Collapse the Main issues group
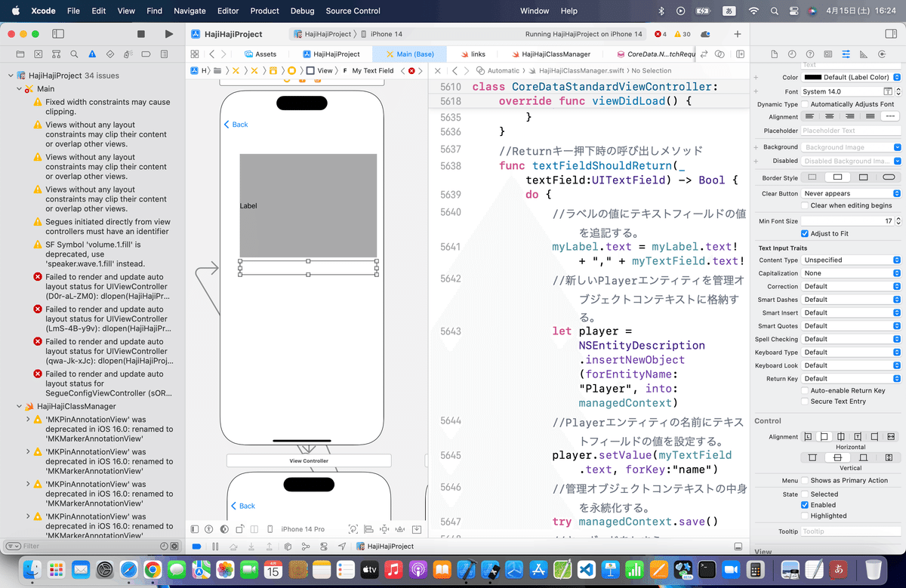Image resolution: width=906 pixels, height=588 pixels. tap(20, 89)
